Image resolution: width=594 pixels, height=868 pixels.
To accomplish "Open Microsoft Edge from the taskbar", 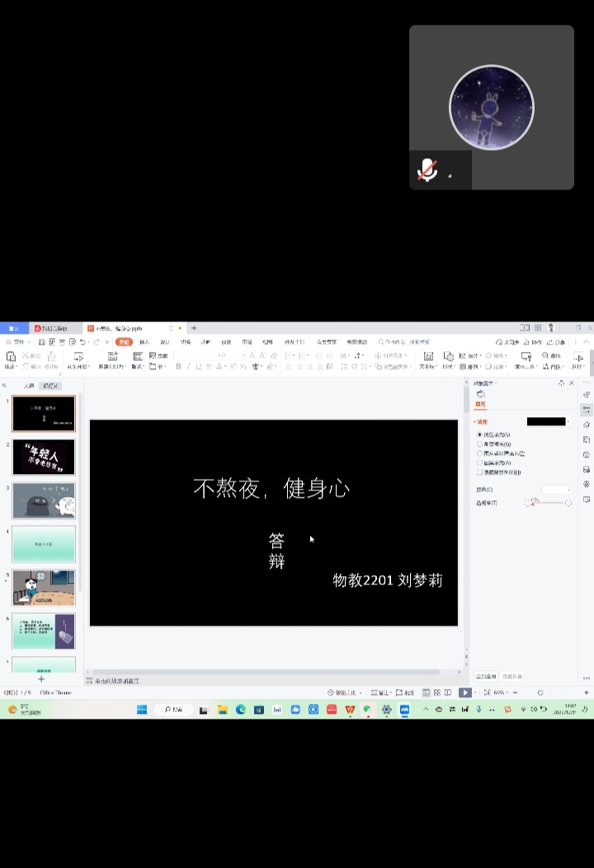I will [241, 709].
